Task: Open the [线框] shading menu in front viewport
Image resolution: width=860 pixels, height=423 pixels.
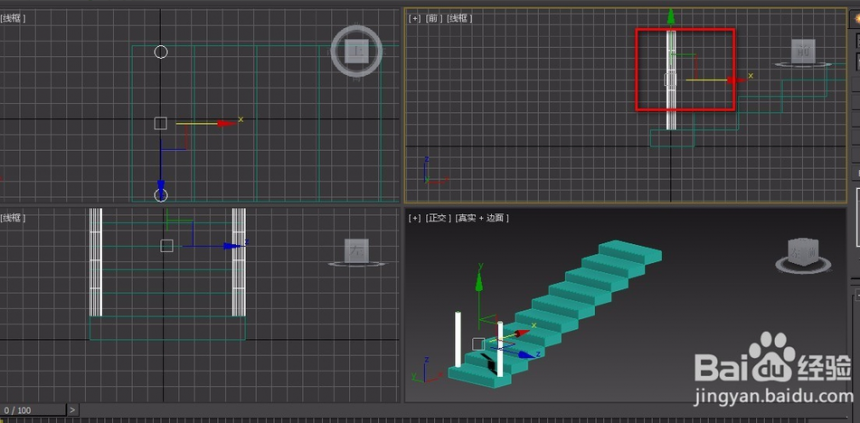Action: click(459, 18)
